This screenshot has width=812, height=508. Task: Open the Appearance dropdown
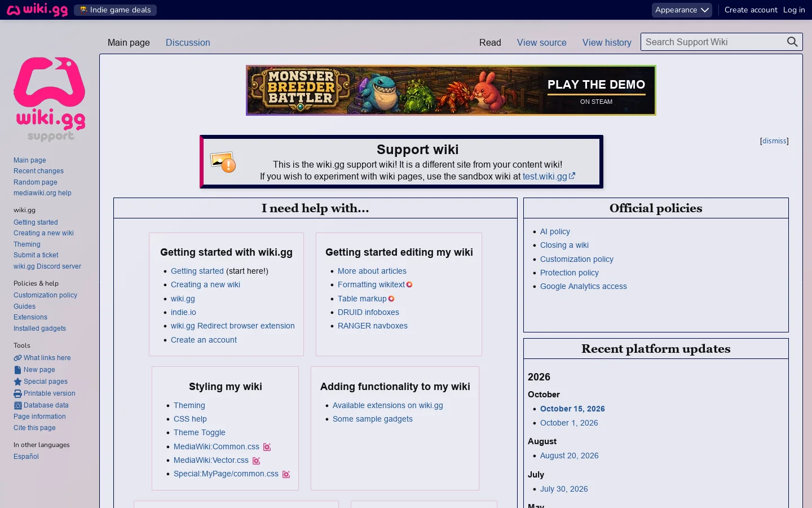(682, 10)
